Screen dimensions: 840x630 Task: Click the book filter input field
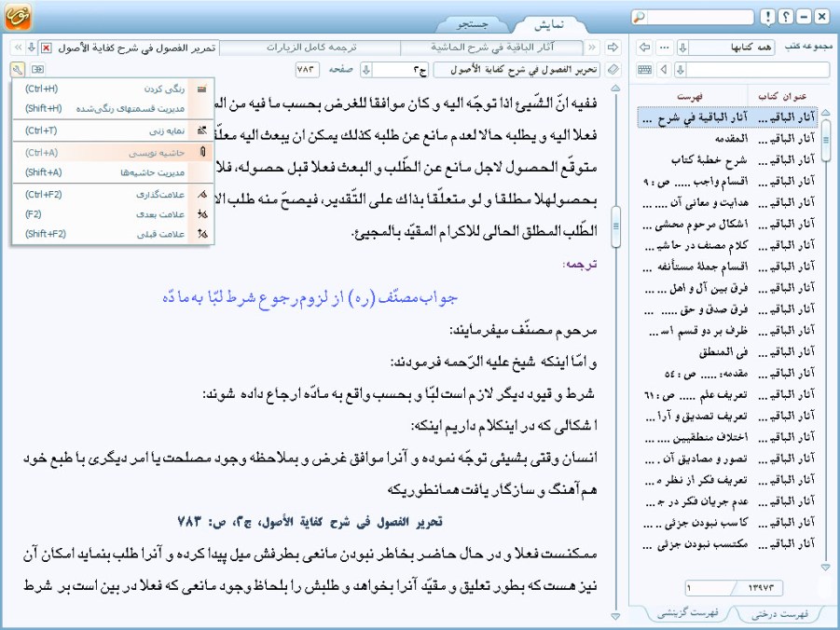[758, 70]
